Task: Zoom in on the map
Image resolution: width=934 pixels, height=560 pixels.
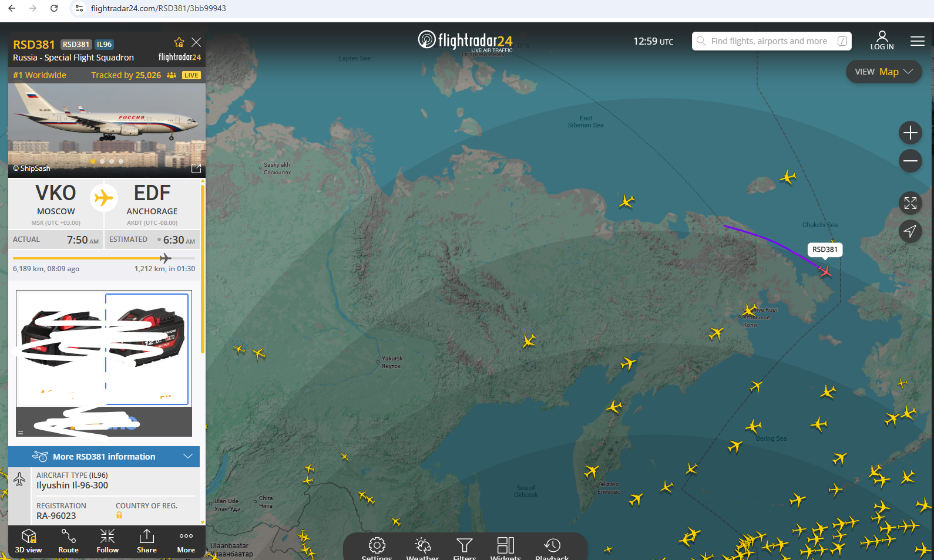Action: [x=910, y=133]
